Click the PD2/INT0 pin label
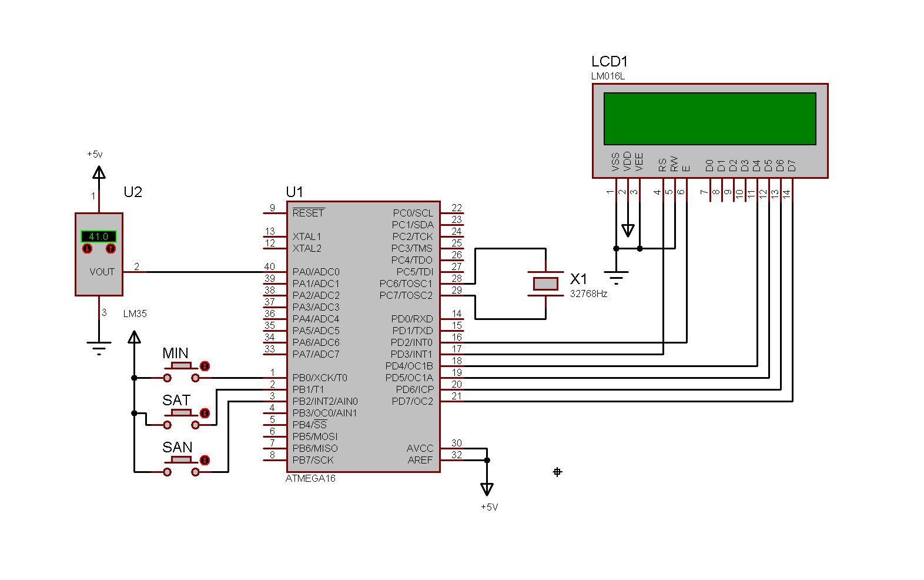Image resolution: width=924 pixels, height=580 pixels. click(412, 342)
